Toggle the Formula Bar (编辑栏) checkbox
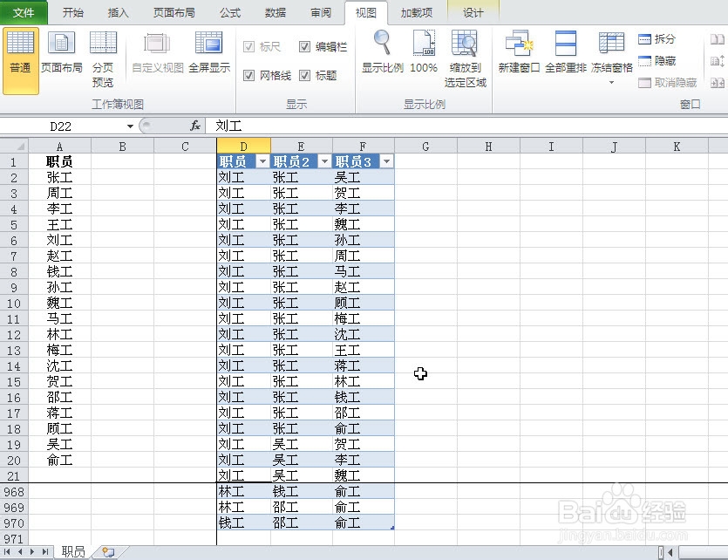The height and width of the screenshot is (560, 728). 304,46
